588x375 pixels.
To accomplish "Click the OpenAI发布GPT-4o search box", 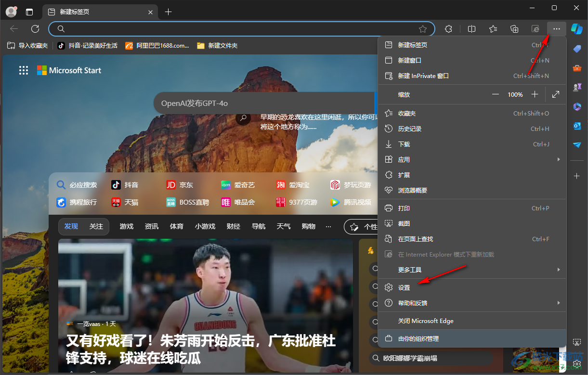I will click(264, 103).
